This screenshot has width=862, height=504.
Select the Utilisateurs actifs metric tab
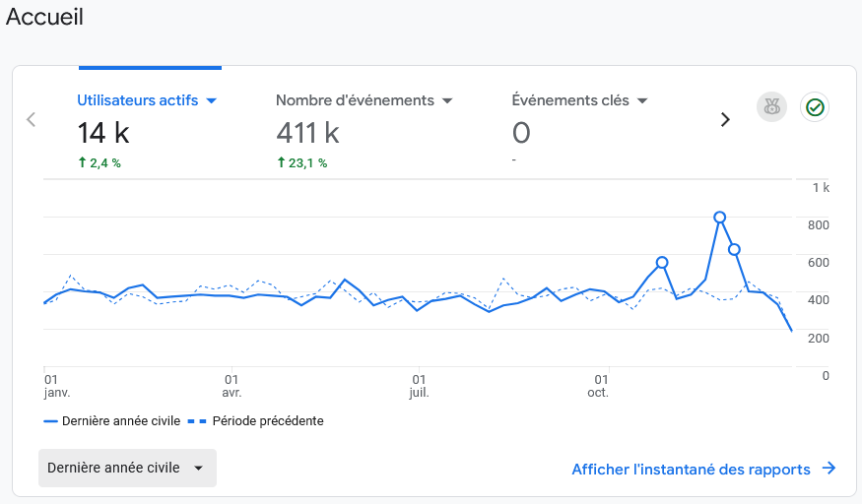point(137,100)
